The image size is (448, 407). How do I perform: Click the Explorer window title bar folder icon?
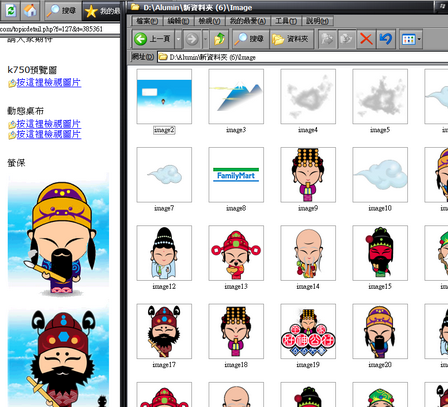tap(135, 7)
